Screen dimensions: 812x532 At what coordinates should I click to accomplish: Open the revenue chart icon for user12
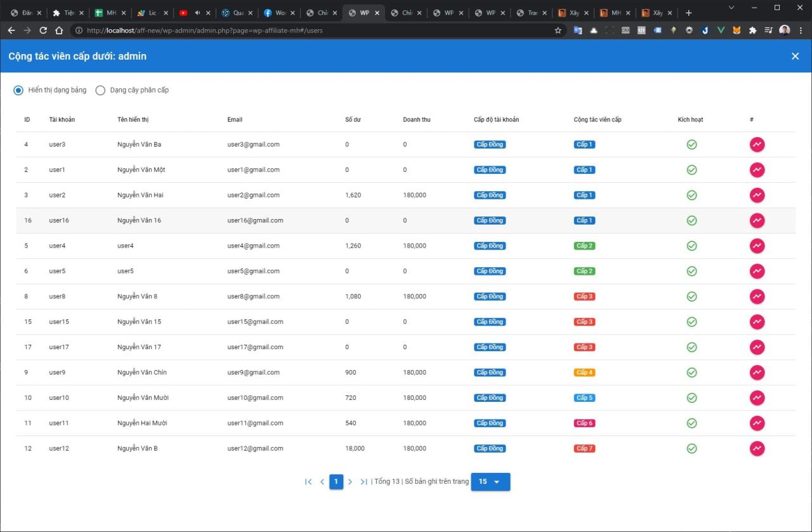[x=757, y=448]
